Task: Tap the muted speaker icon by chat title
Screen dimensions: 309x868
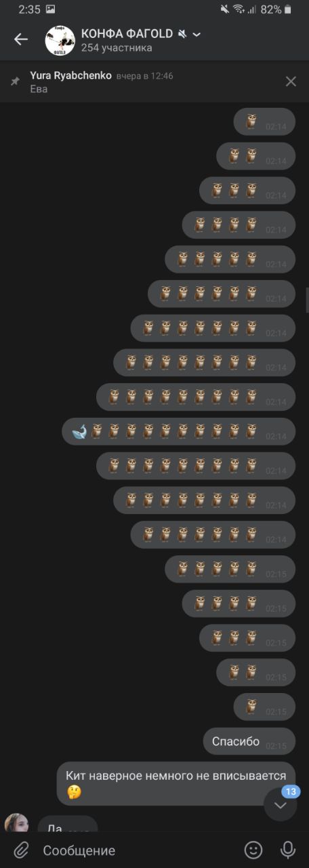Action: pyautogui.click(x=182, y=34)
